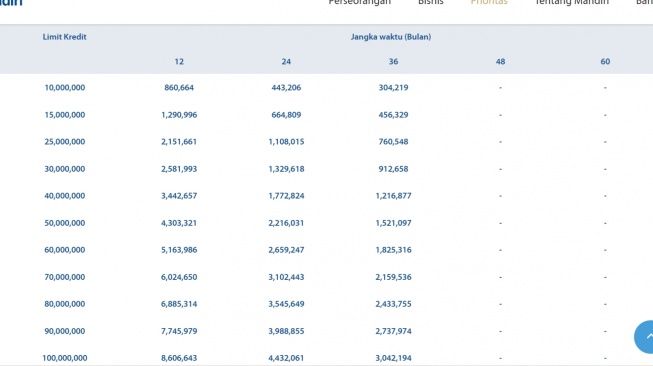Open the Prioritas menu

click(x=489, y=2)
